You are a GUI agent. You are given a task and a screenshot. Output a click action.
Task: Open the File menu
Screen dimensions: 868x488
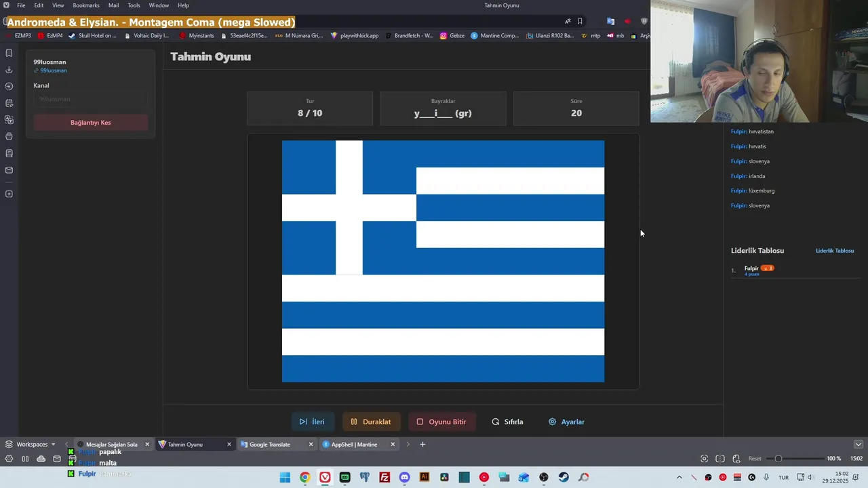point(21,5)
